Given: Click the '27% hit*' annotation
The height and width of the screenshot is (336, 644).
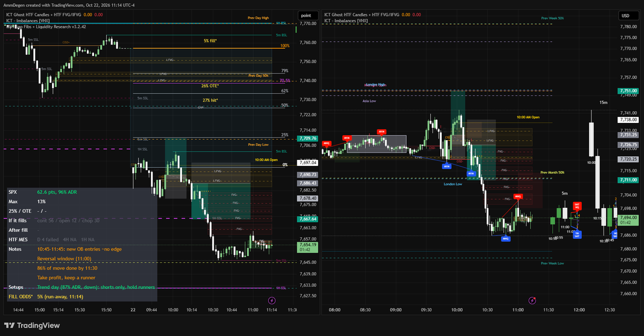Looking at the screenshot, I should (210, 100).
